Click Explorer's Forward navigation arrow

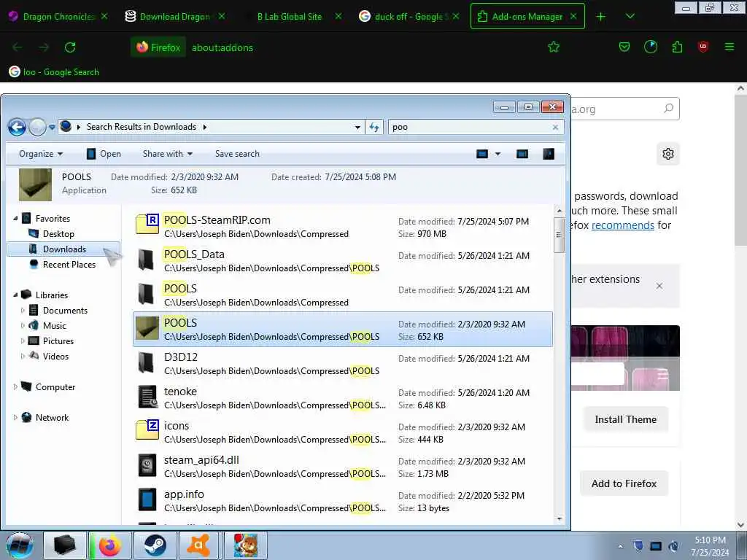(x=38, y=127)
